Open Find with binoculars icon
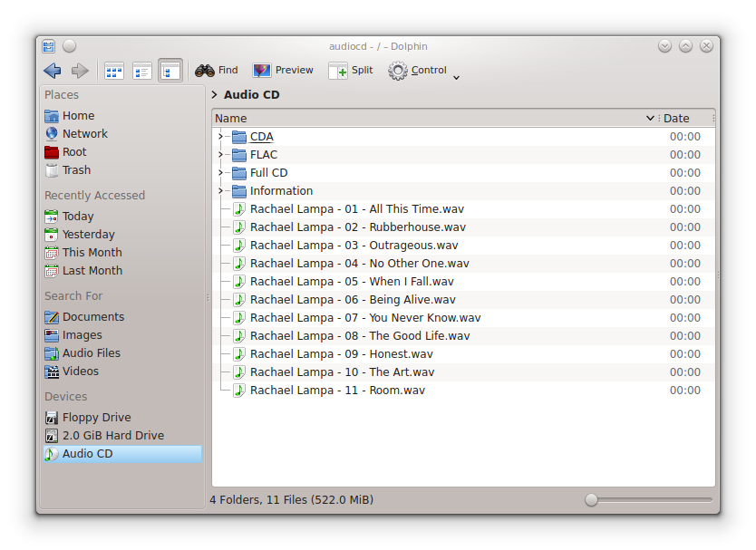The width and height of the screenshot is (756, 550). (x=217, y=71)
